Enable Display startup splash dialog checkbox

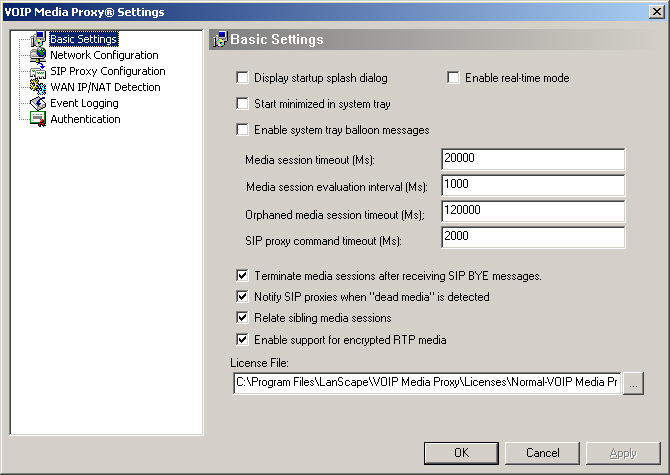[x=242, y=78]
